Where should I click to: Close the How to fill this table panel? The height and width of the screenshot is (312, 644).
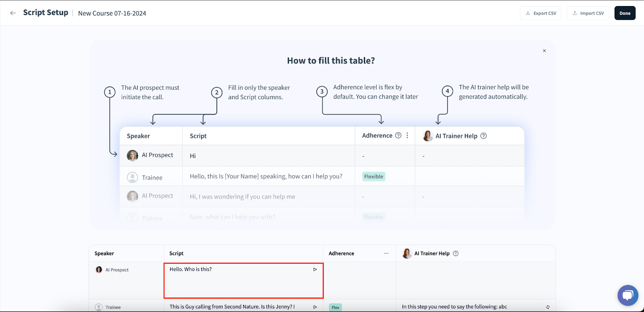(544, 51)
